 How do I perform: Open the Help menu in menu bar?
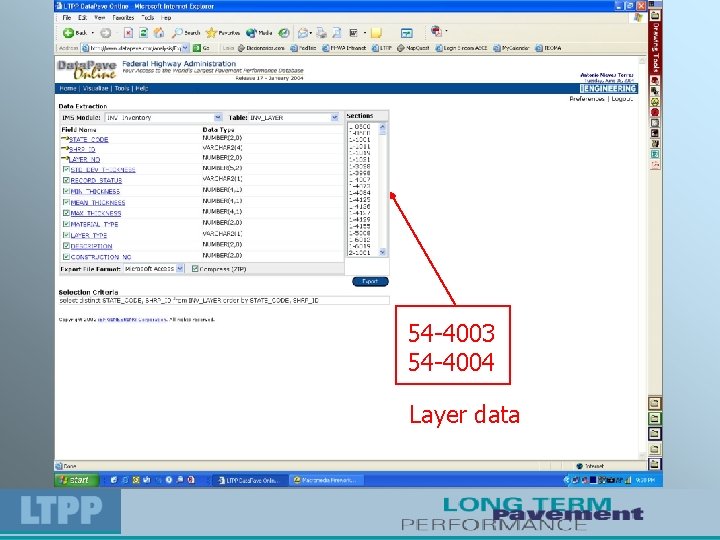coord(166,17)
